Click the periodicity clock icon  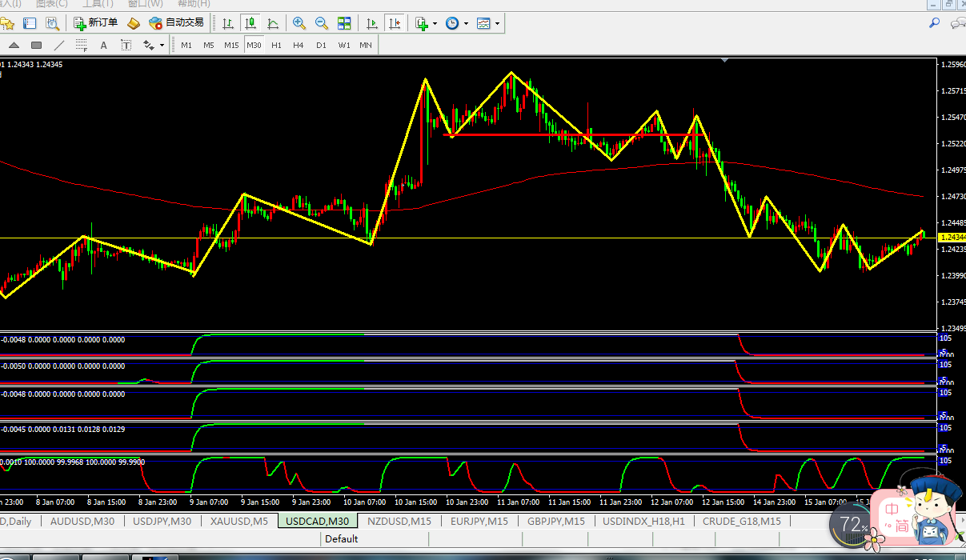[x=452, y=23]
